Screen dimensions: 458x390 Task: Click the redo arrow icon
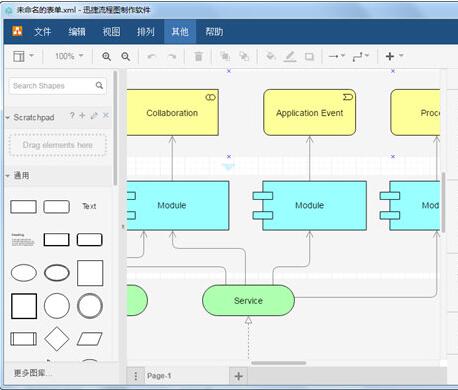click(x=172, y=56)
